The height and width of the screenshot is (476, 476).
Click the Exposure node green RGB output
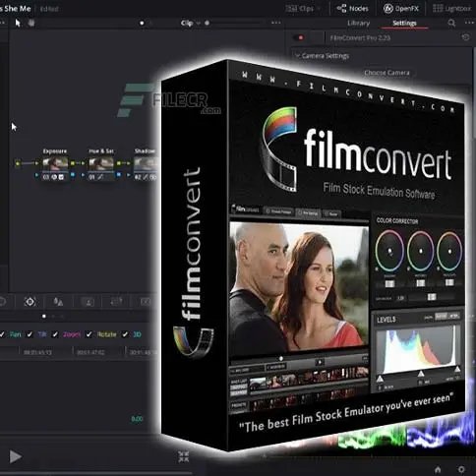(73, 163)
